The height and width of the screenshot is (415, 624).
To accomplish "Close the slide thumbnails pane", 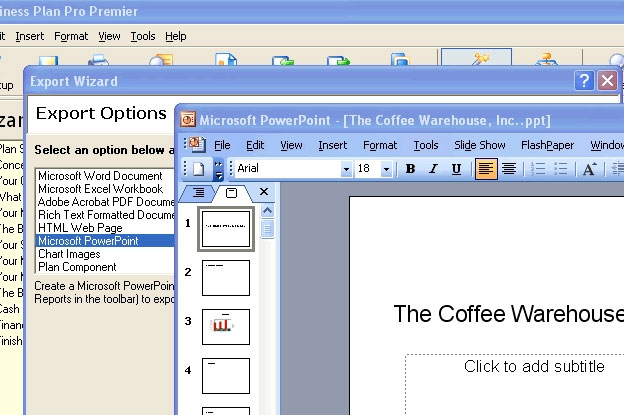I will tap(264, 192).
